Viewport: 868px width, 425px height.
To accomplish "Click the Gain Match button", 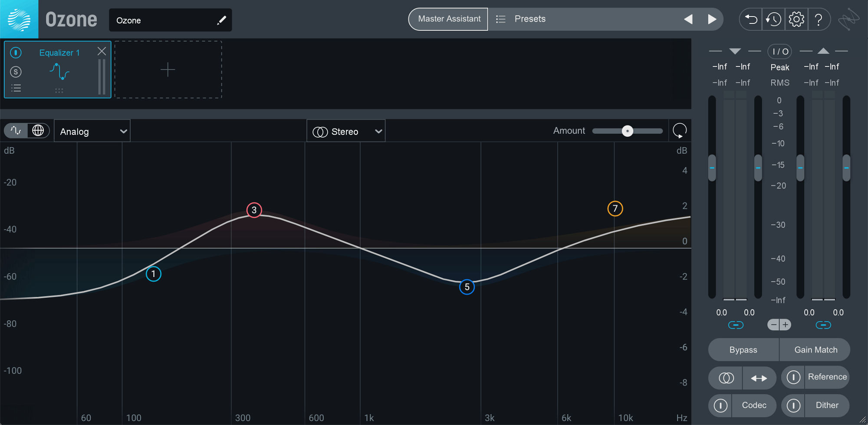I will click(x=815, y=350).
